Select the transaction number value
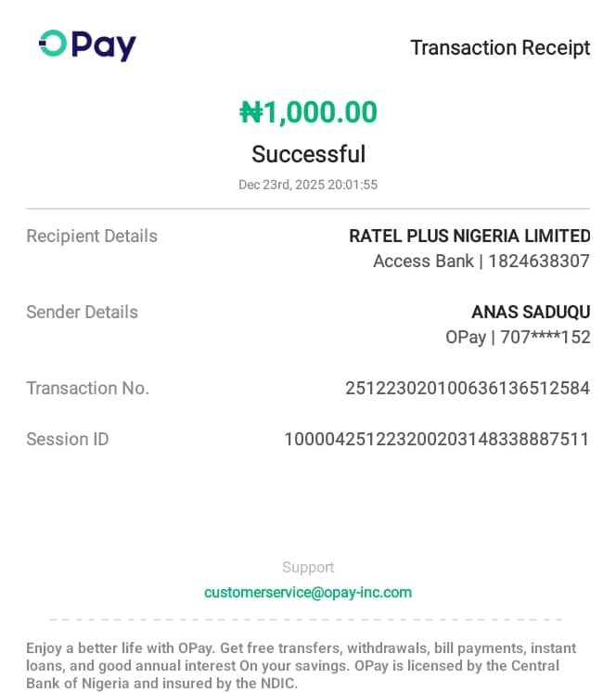The width and height of the screenshot is (616, 693). 467,388
